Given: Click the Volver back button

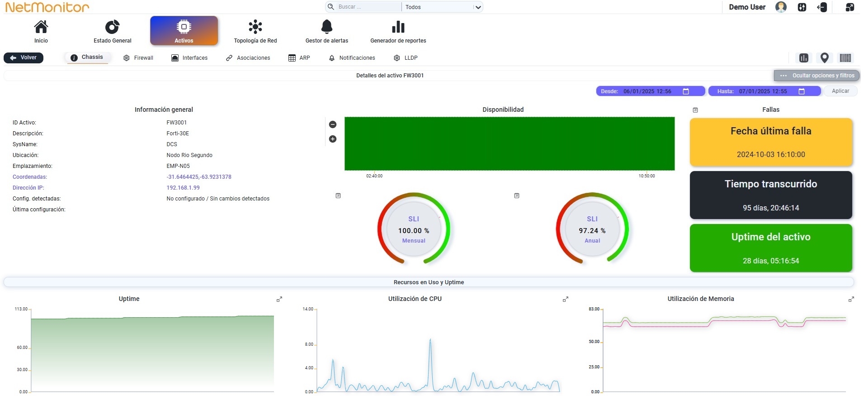Looking at the screenshot, I should click(x=24, y=57).
